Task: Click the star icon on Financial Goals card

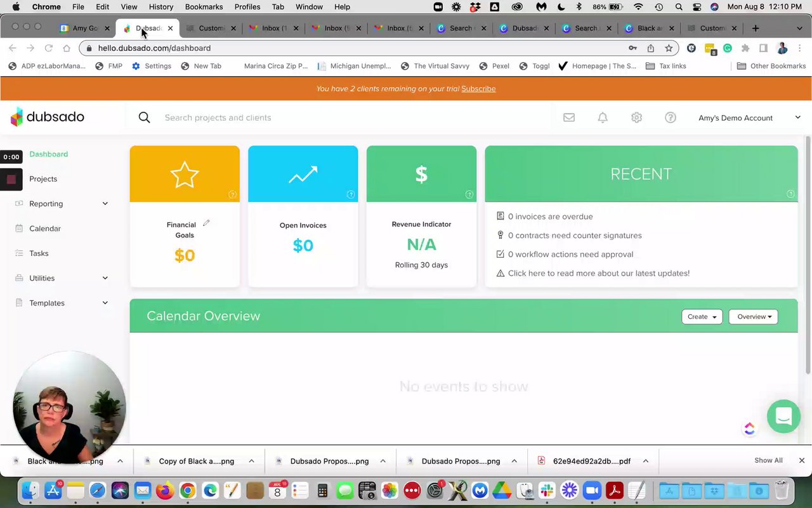Action: pos(185,175)
